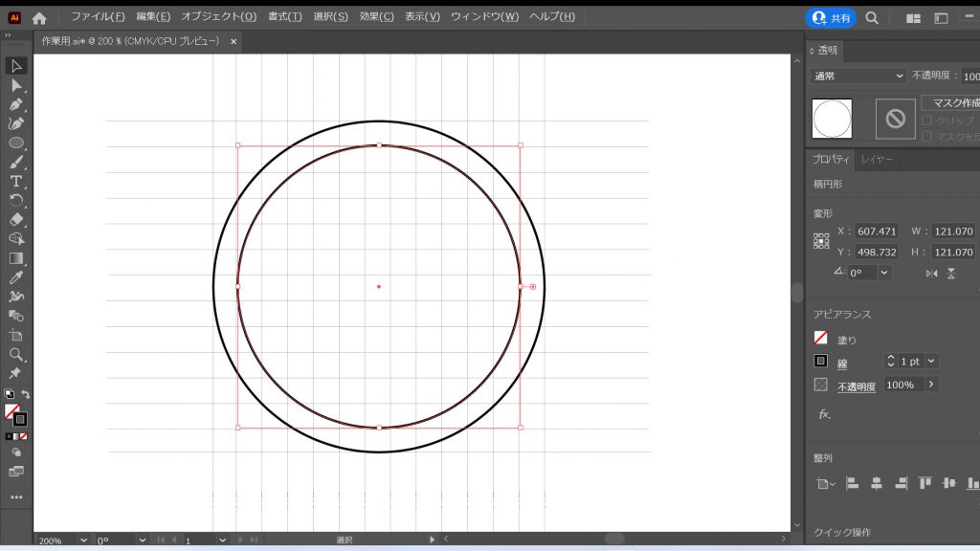Open the 線 stroke options link

coord(842,364)
